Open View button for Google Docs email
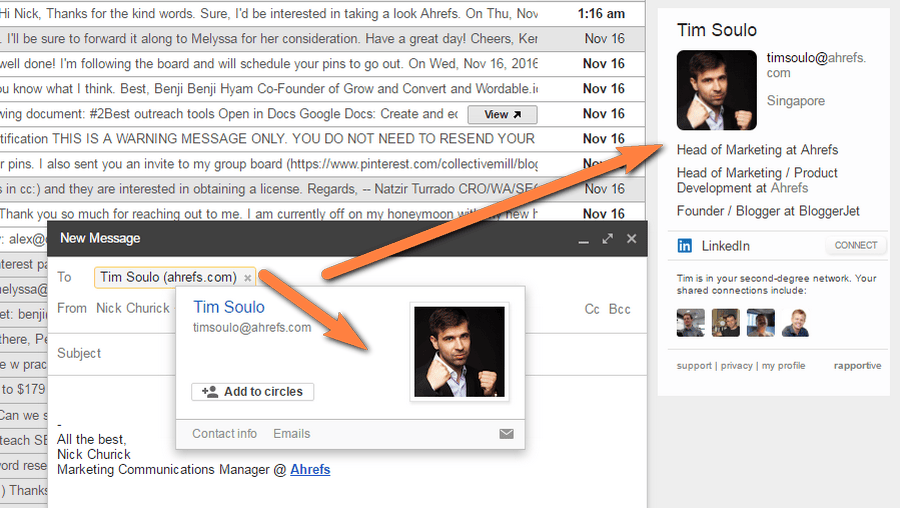900x508 pixels. (502, 114)
